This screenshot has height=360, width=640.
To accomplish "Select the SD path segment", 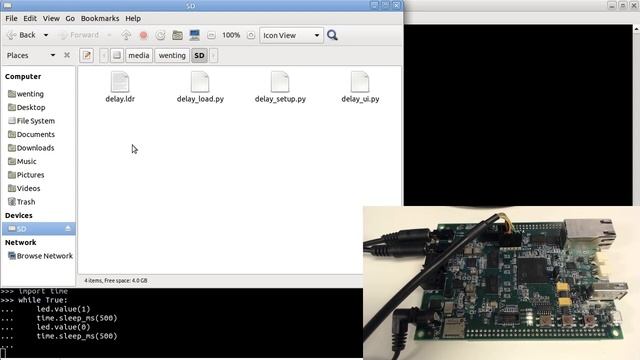I will click(199, 56).
